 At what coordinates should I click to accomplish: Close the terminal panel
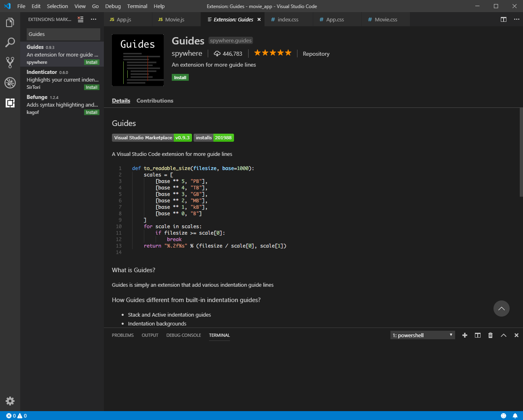pos(517,335)
